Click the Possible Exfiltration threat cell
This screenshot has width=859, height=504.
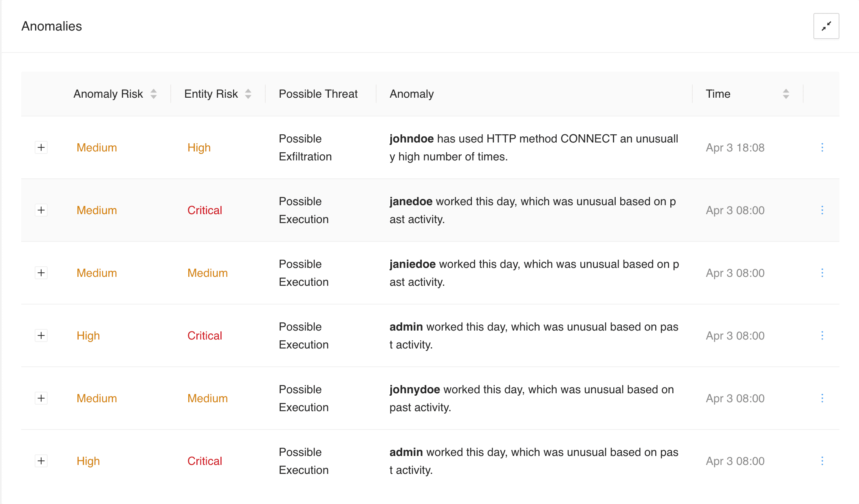[x=305, y=148]
